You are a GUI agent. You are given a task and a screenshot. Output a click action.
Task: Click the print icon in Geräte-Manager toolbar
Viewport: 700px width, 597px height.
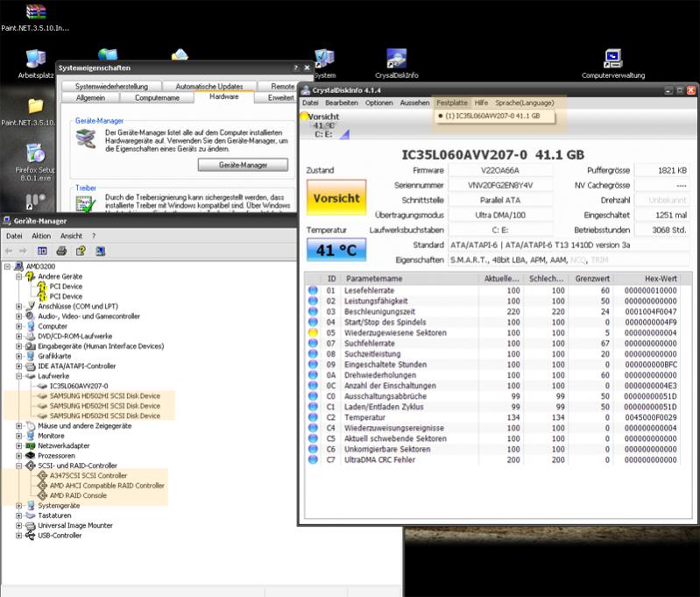(61, 251)
